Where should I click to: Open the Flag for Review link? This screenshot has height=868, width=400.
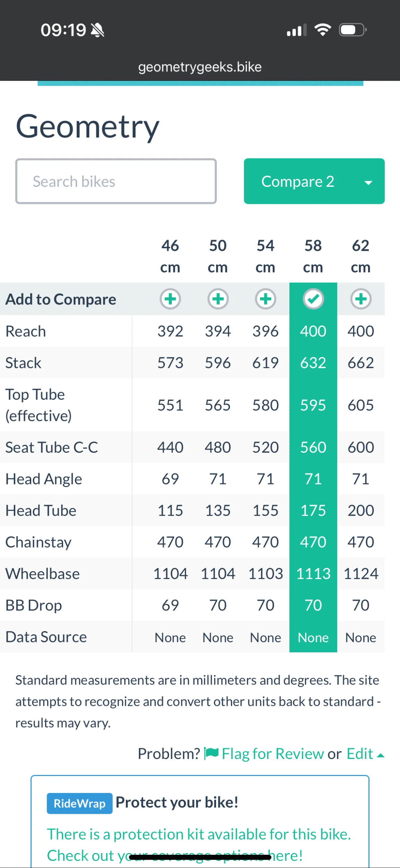click(x=273, y=754)
